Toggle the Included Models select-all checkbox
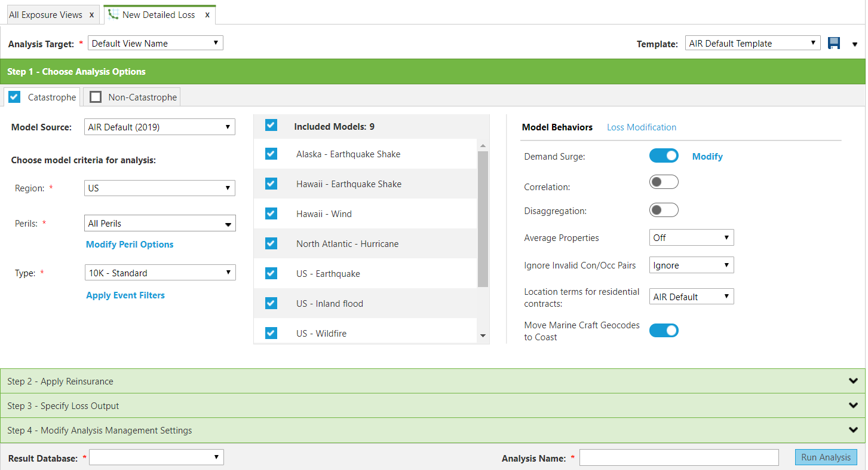 [x=271, y=125]
